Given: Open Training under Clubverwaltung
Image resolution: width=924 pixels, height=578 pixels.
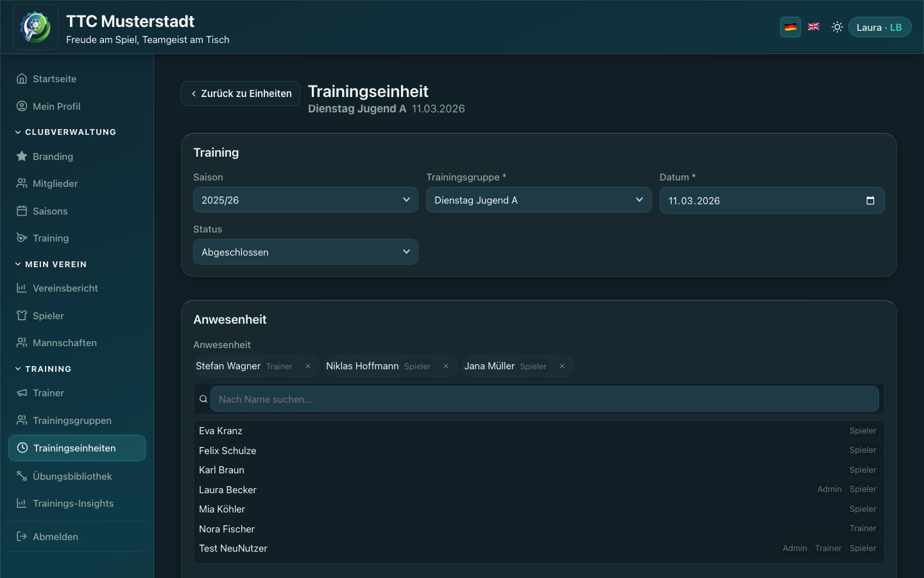Looking at the screenshot, I should pyautogui.click(x=77, y=238).
